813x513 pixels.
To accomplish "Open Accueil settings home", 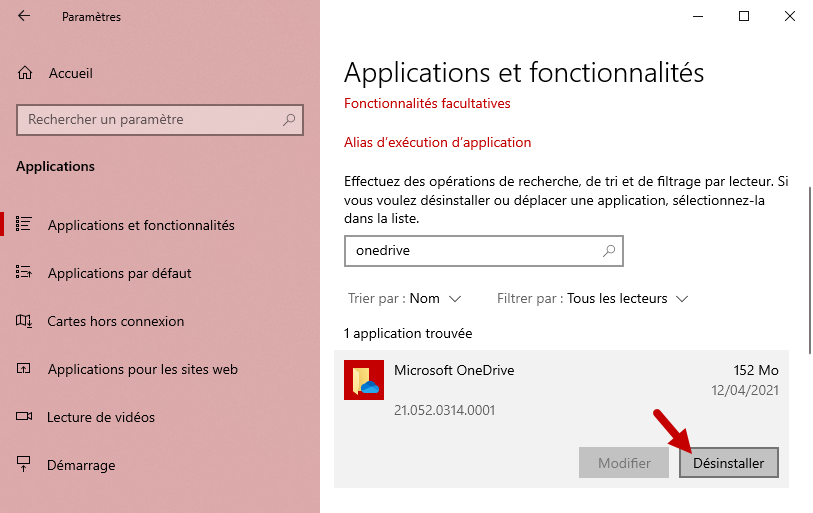I will pyautogui.click(x=71, y=73).
